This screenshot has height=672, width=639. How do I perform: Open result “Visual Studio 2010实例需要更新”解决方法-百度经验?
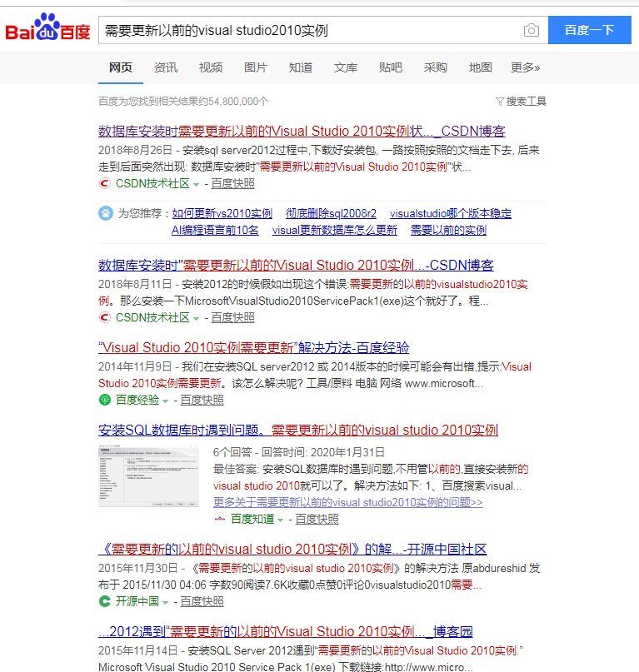[254, 347]
